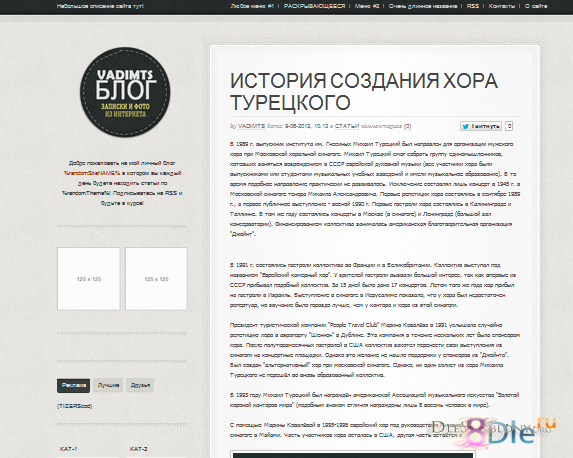Open the КАТ-1 category heading
Viewport: 573px width, 458px height.
[68, 449]
